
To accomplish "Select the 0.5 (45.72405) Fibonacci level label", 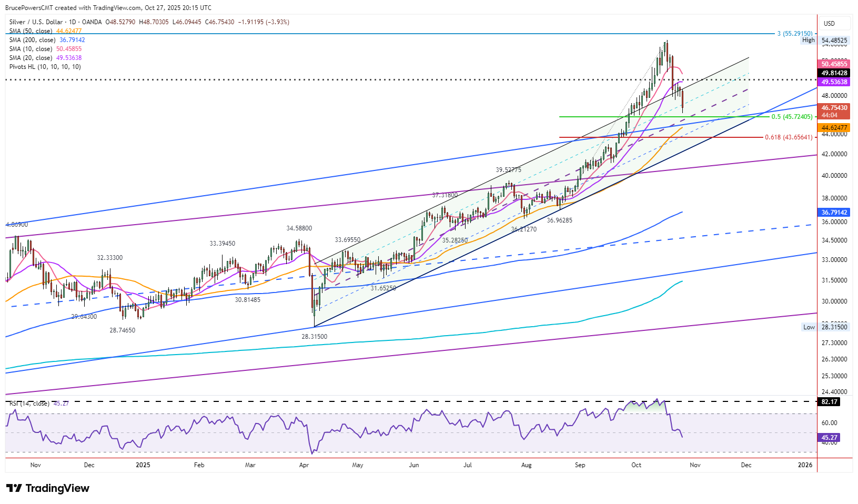I will coord(792,117).
